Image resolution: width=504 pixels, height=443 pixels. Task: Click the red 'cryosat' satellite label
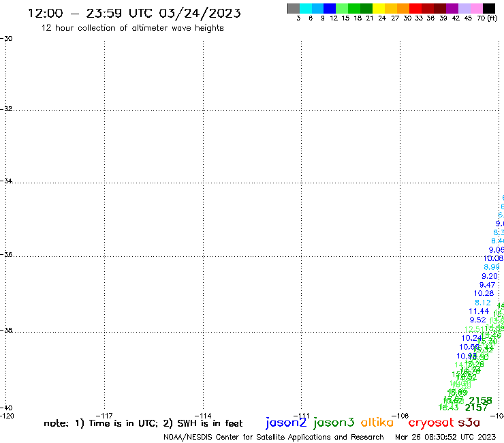click(x=430, y=423)
